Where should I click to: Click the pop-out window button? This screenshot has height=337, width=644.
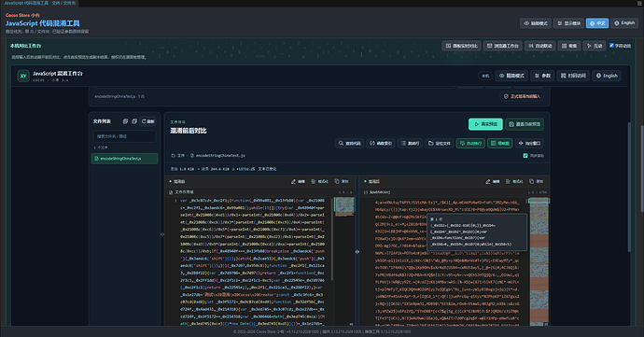click(529, 143)
